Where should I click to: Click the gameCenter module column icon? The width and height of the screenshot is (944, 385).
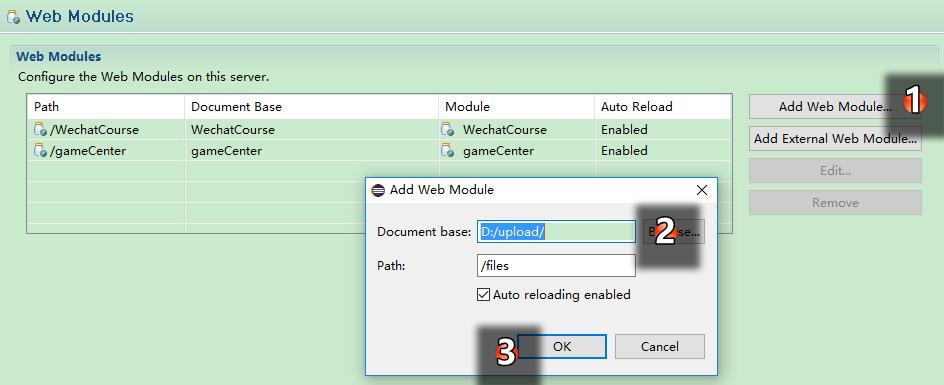(447, 151)
